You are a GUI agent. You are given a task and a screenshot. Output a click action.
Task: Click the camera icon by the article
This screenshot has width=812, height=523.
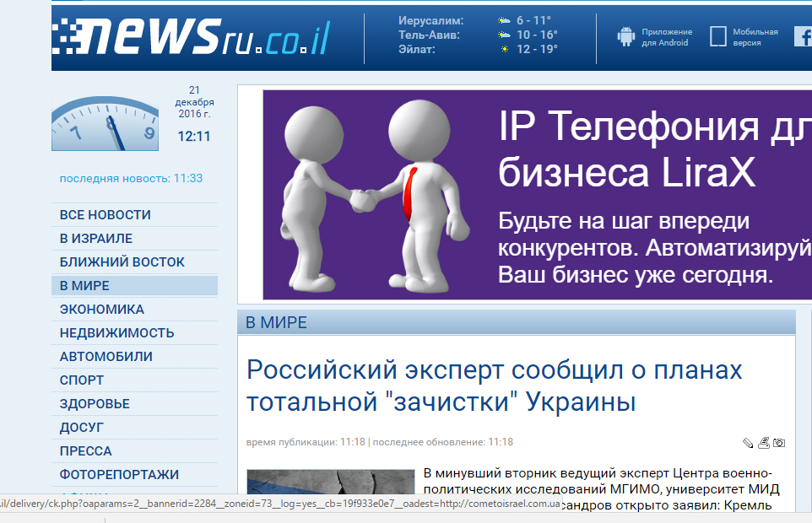779,443
